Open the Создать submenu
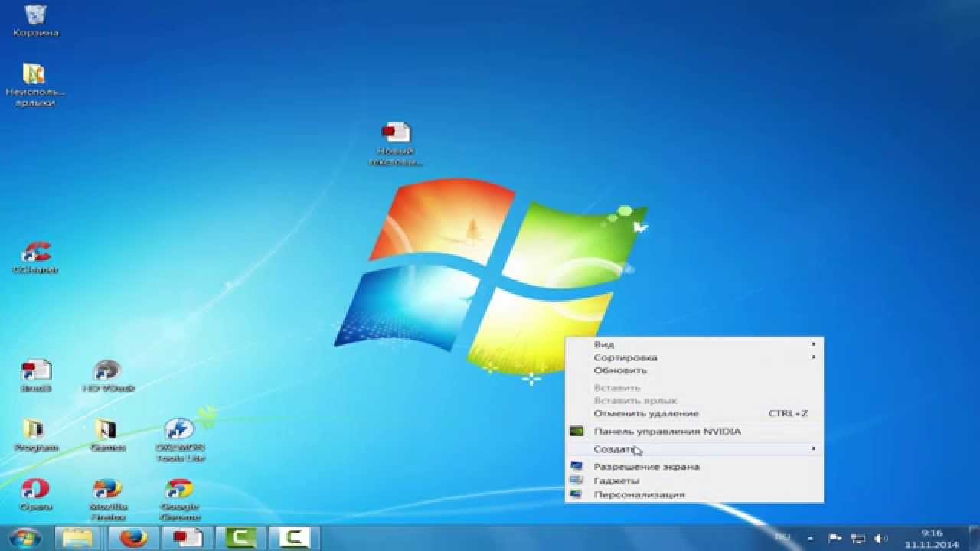This screenshot has width=980, height=551. click(x=694, y=448)
